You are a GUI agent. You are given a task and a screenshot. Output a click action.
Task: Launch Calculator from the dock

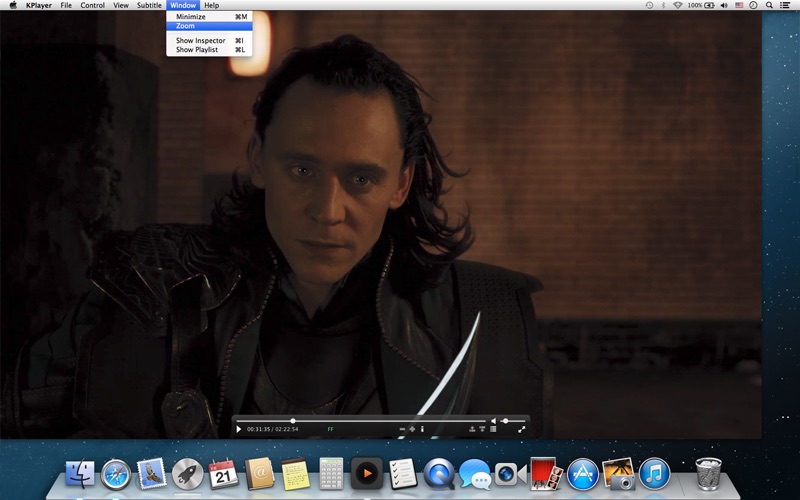click(x=331, y=474)
